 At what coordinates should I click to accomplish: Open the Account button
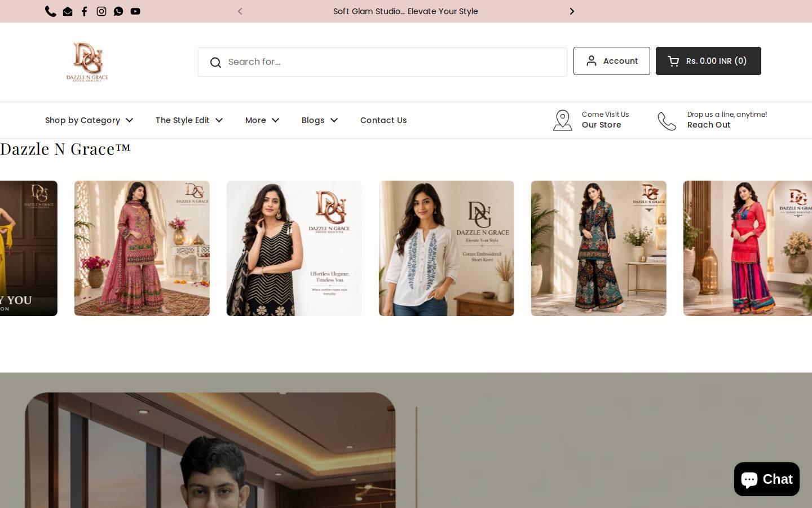(612, 61)
